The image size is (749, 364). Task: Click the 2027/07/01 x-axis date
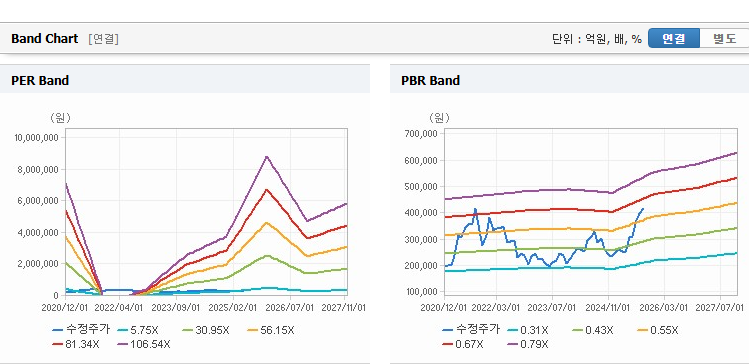[721, 308]
